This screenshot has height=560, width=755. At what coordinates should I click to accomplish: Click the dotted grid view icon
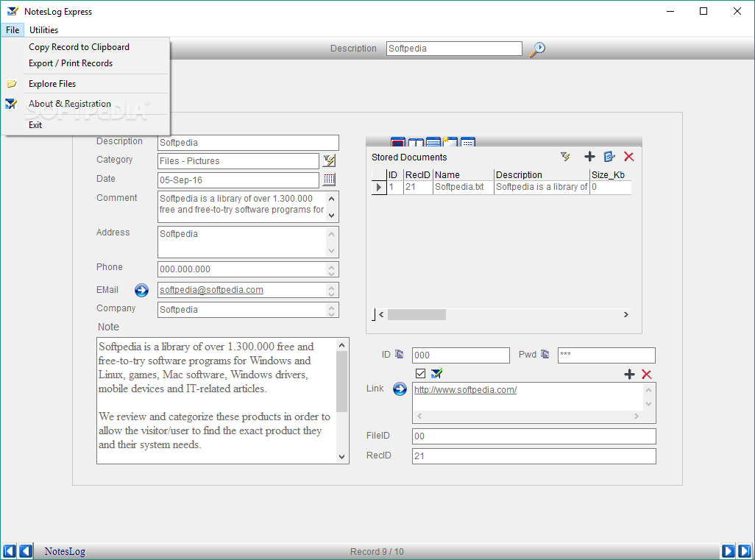point(468,142)
